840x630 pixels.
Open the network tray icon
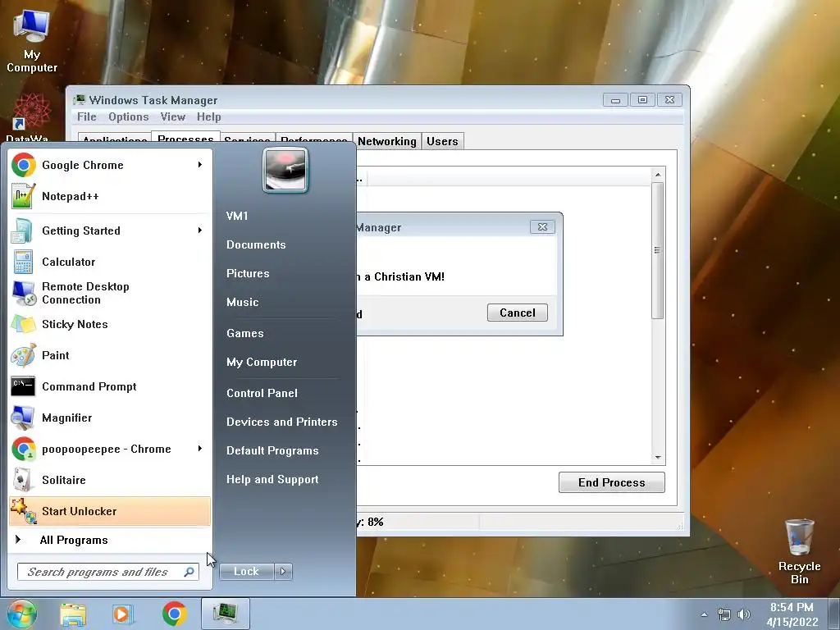tap(724, 614)
